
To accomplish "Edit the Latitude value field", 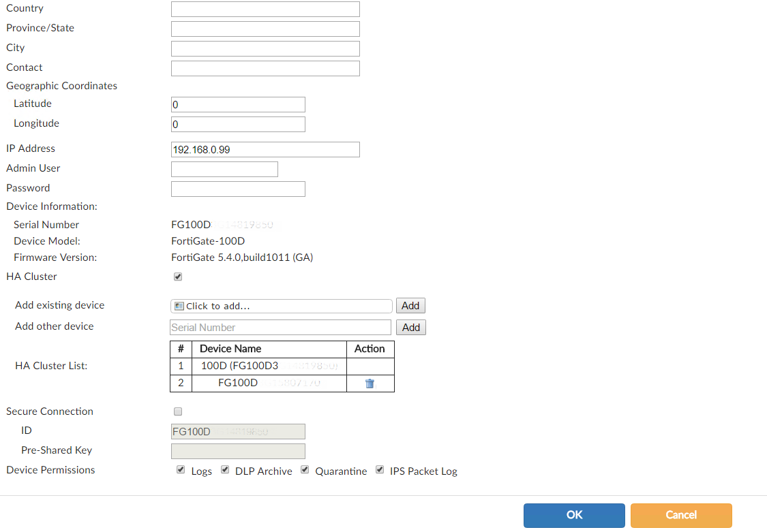I will pyautogui.click(x=238, y=105).
